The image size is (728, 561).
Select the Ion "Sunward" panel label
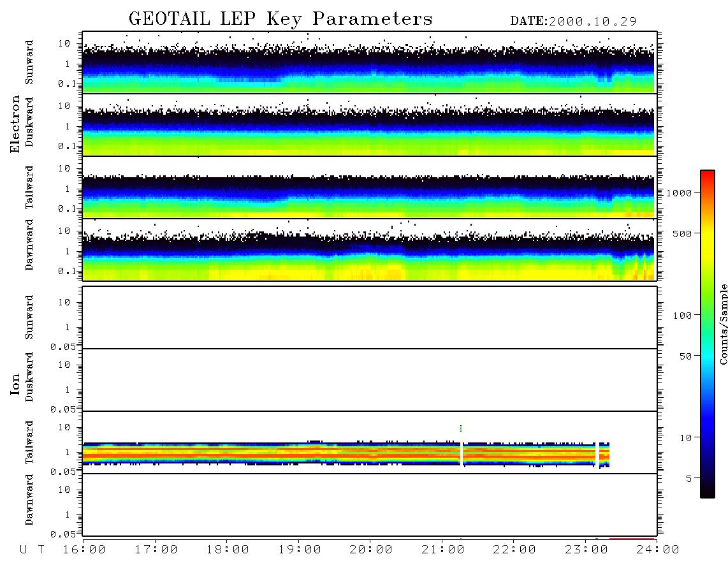29,317
